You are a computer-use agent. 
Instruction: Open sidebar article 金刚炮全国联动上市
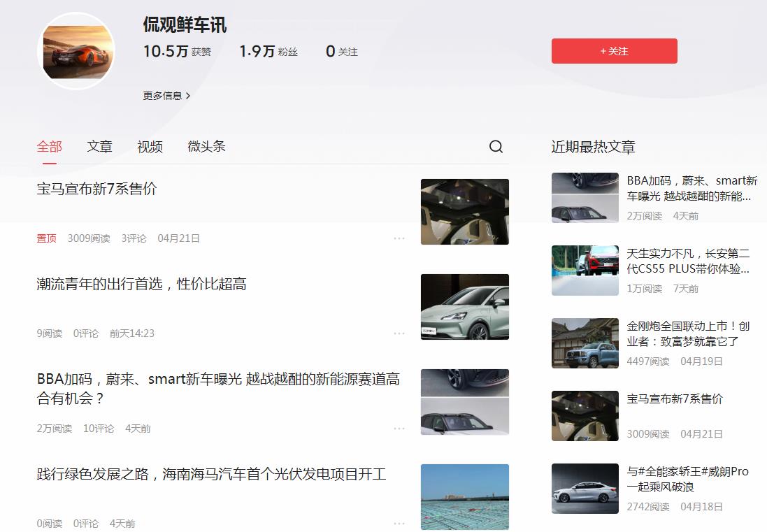coord(688,333)
